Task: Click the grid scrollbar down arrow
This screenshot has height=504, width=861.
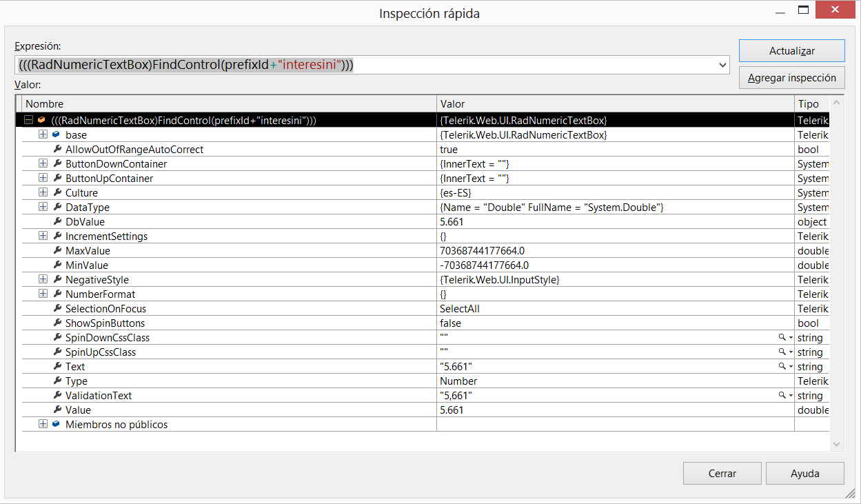Action: pos(838,445)
